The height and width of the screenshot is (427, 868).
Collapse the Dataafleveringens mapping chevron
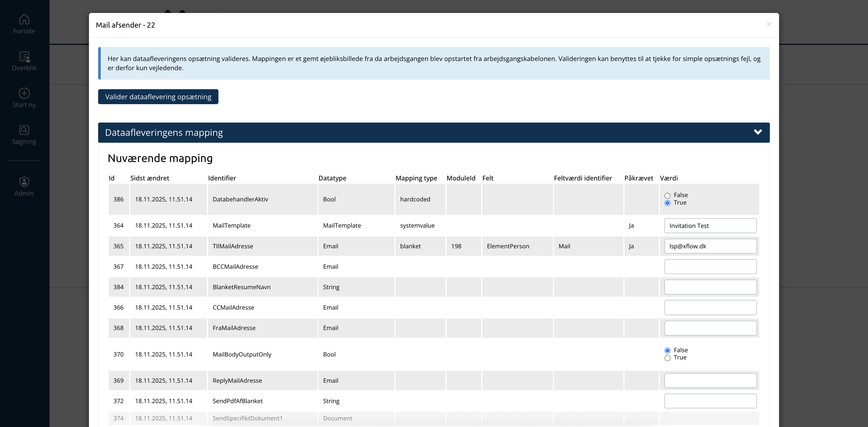[758, 132]
